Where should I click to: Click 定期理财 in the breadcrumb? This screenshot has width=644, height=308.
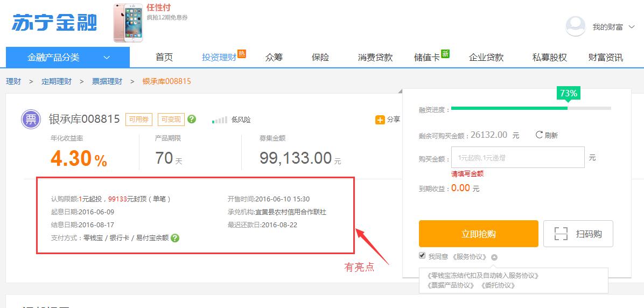pos(56,81)
